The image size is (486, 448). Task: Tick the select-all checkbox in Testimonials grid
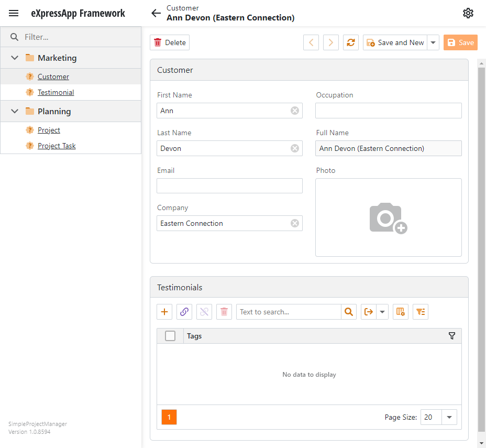click(x=170, y=336)
